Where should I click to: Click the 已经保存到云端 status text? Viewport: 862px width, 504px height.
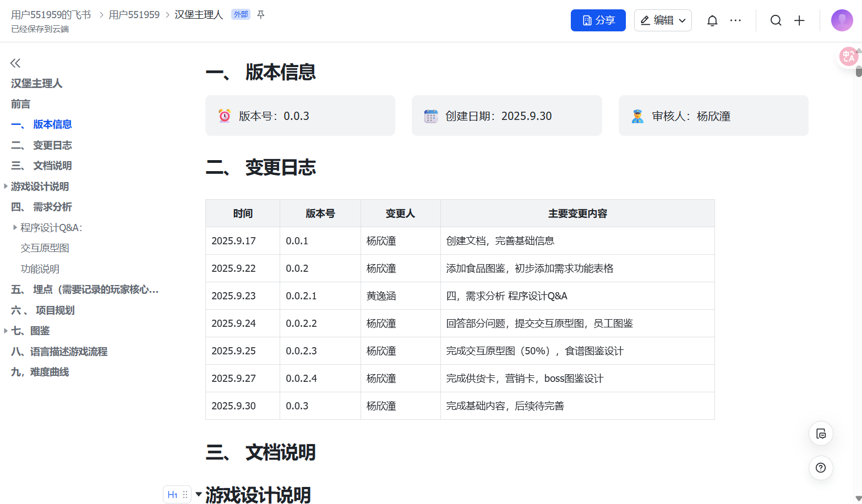point(40,29)
